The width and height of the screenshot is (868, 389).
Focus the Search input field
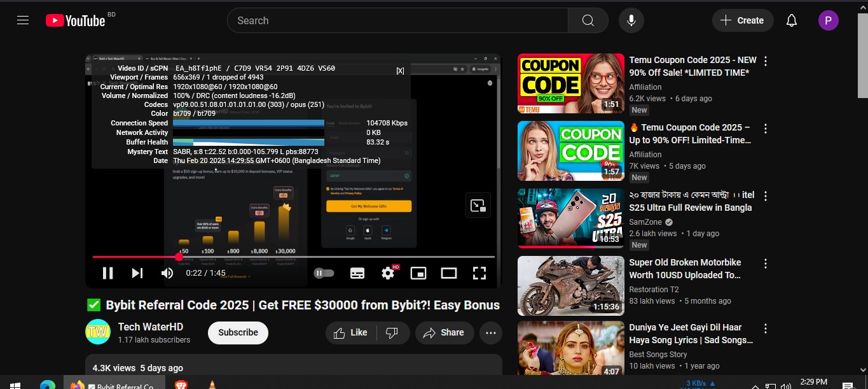click(x=397, y=20)
